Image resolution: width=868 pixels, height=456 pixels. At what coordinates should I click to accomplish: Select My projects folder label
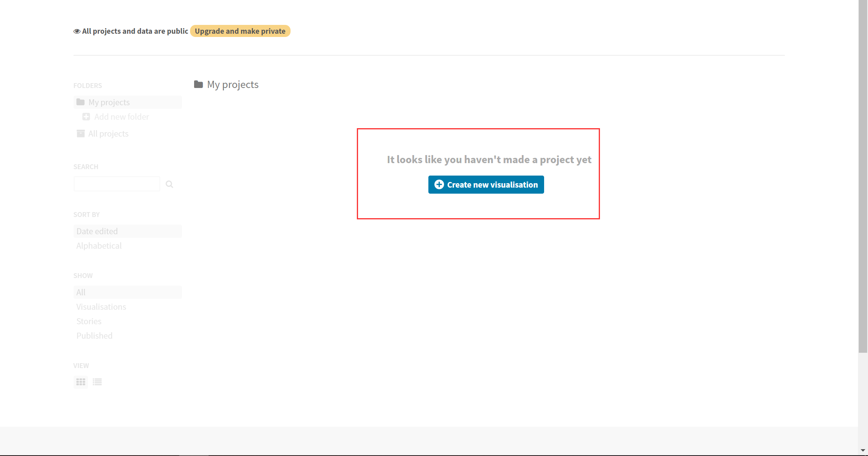tap(109, 102)
